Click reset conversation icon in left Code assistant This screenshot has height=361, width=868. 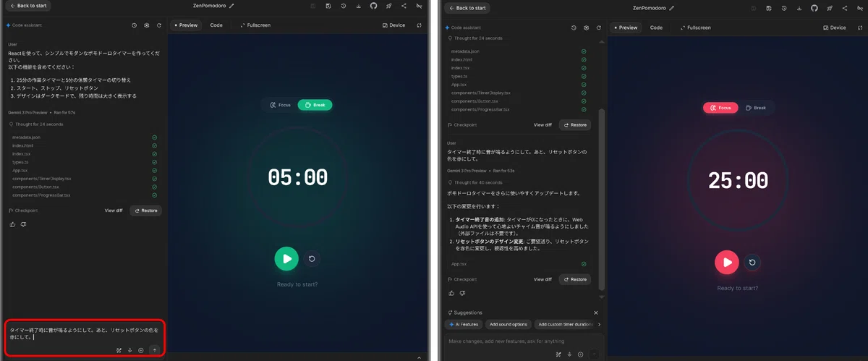(158, 25)
